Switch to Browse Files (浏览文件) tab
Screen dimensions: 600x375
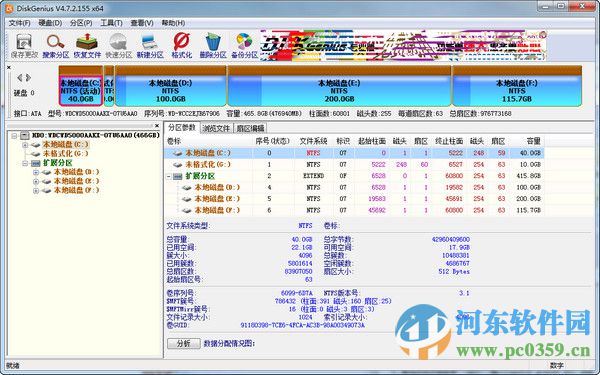pos(216,128)
